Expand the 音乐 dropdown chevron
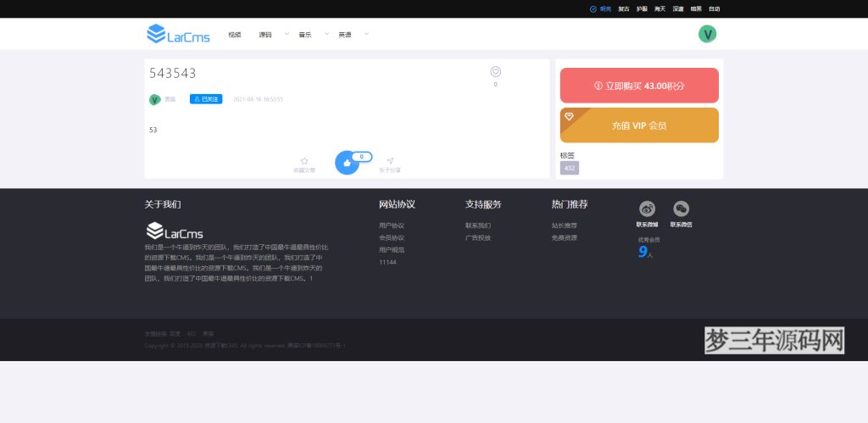Image resolution: width=868 pixels, height=423 pixels. (x=326, y=34)
